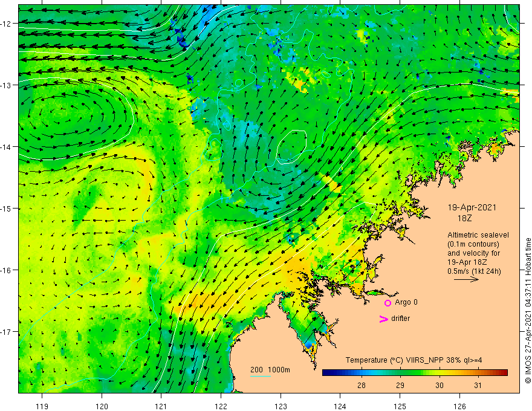Click the '19-Apr 18Z' legend line
Viewport: 532px width, 411px height.
point(467,262)
